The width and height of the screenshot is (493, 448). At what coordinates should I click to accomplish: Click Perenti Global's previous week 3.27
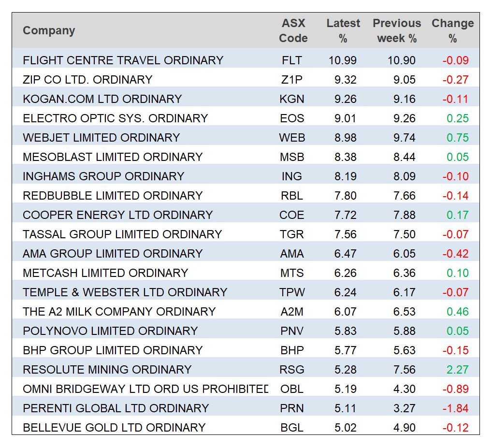coord(404,408)
